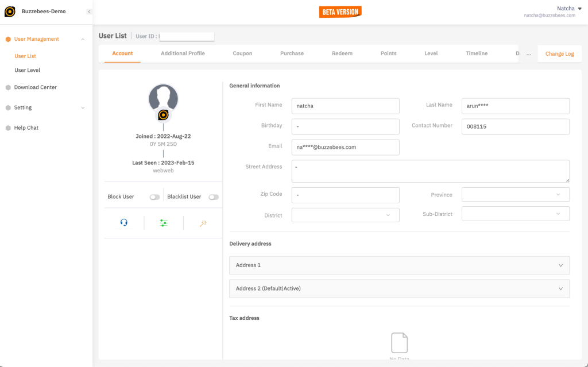
Task: Click inside the User ID input field
Action: pyautogui.click(x=187, y=36)
